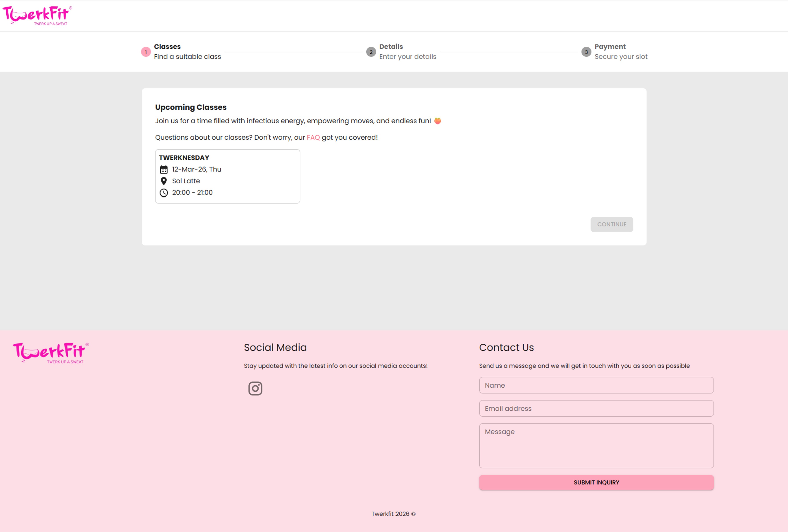788x532 pixels.
Task: Open the FAQ link
Action: point(313,138)
